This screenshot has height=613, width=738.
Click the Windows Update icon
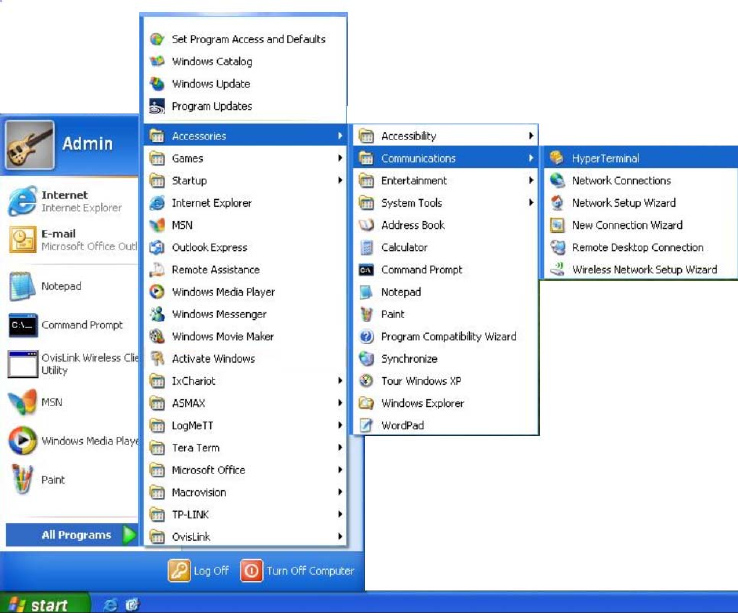pyautogui.click(x=156, y=84)
